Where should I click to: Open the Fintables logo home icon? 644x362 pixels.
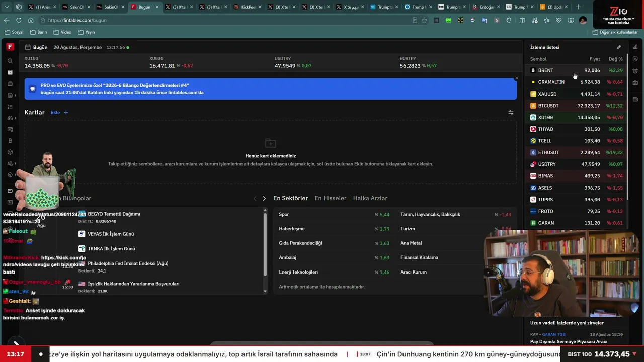10,47
